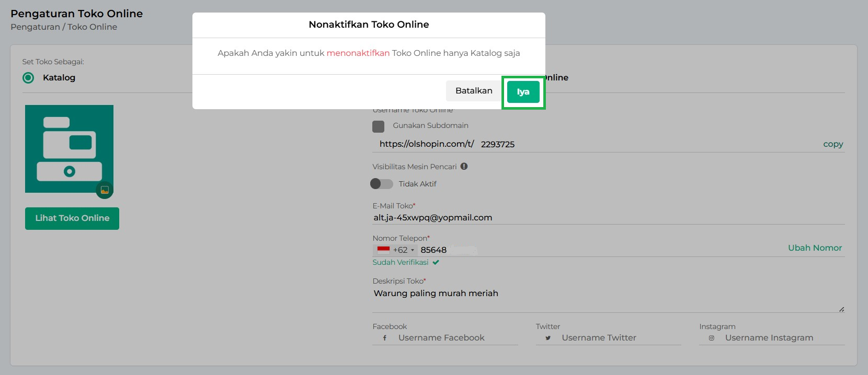Screen dimensions: 868x375
Task: Click Lihat Toko Online button
Action: pyautogui.click(x=72, y=218)
